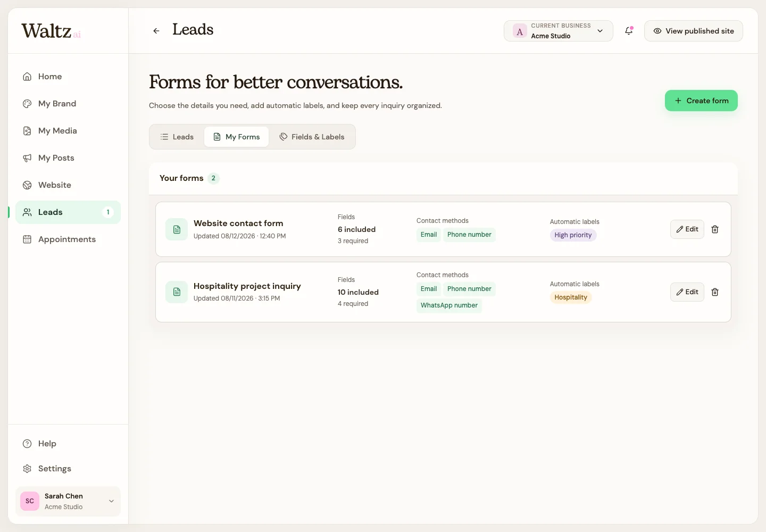Select Leads in the sidebar
766x532 pixels.
pyautogui.click(x=68, y=212)
